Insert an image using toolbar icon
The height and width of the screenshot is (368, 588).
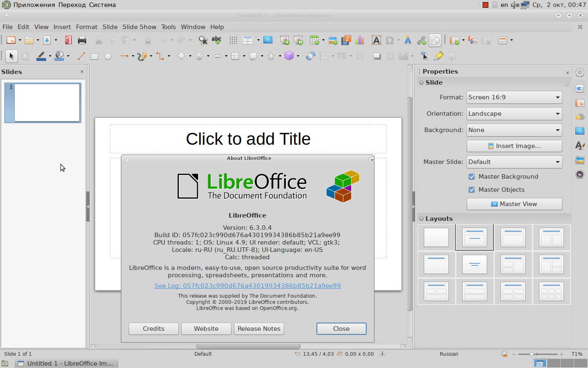[x=333, y=40]
